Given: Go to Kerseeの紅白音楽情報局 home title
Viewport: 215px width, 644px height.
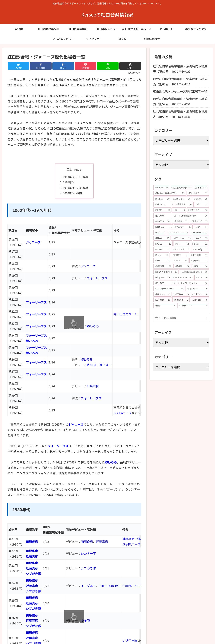Looking at the screenshot, I should [x=107, y=15].
